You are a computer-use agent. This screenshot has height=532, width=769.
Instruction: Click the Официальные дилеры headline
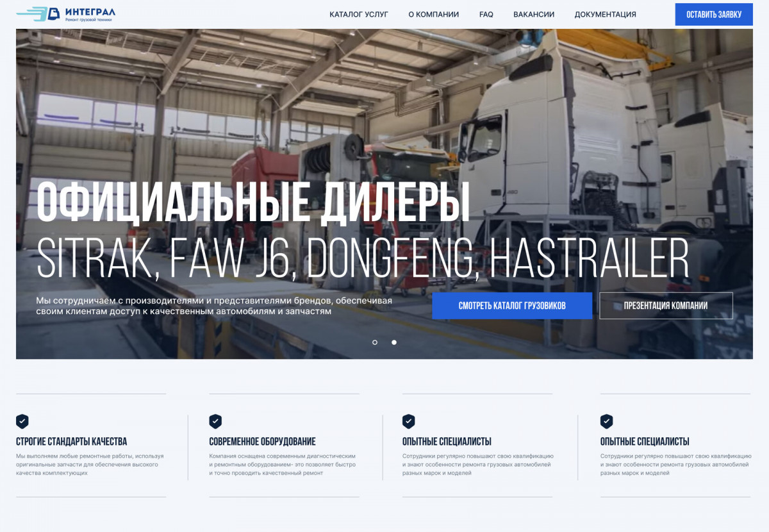coord(253,203)
